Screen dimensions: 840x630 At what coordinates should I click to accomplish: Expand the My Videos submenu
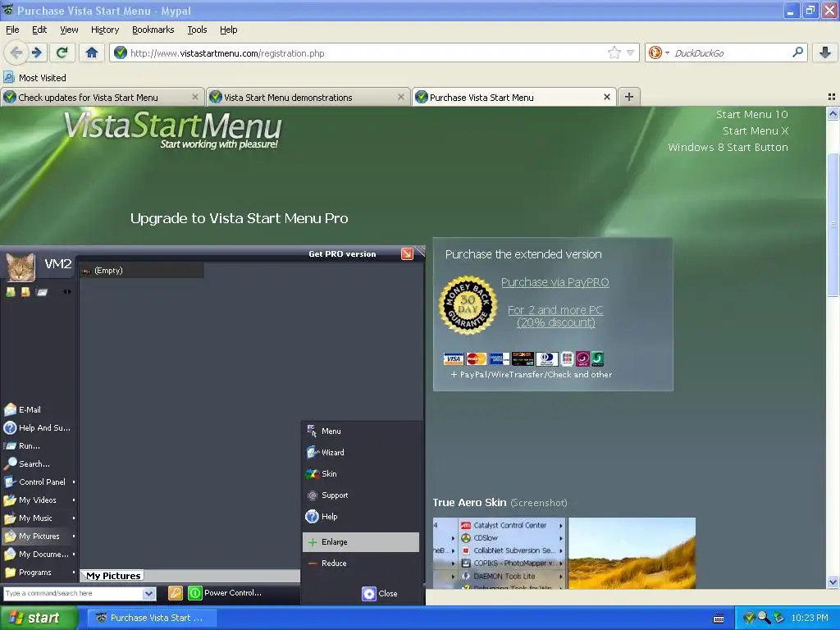73,500
